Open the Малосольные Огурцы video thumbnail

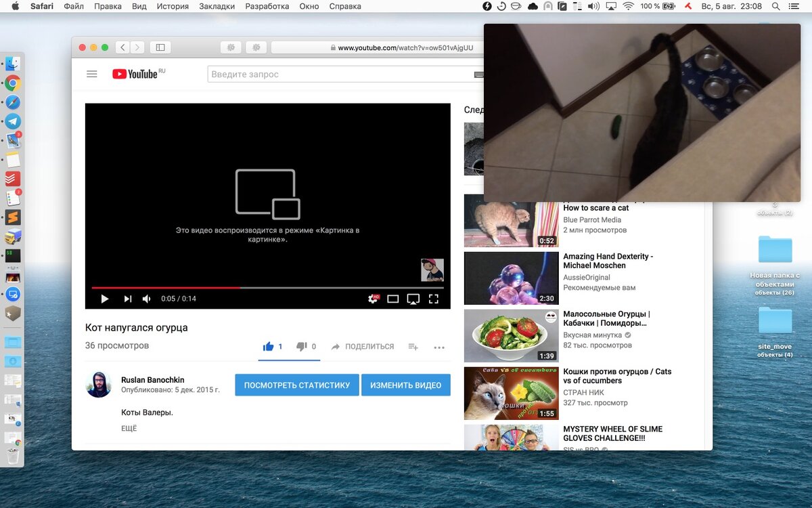click(512, 335)
